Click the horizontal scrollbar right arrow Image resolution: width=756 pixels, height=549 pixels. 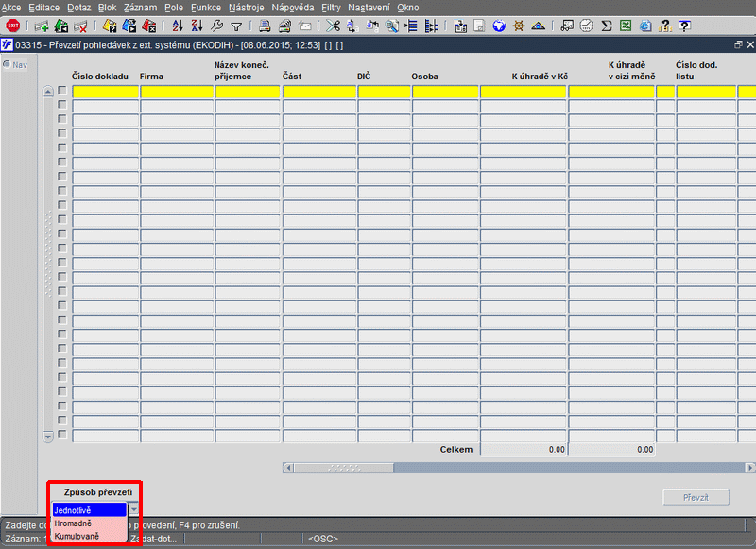click(x=749, y=468)
